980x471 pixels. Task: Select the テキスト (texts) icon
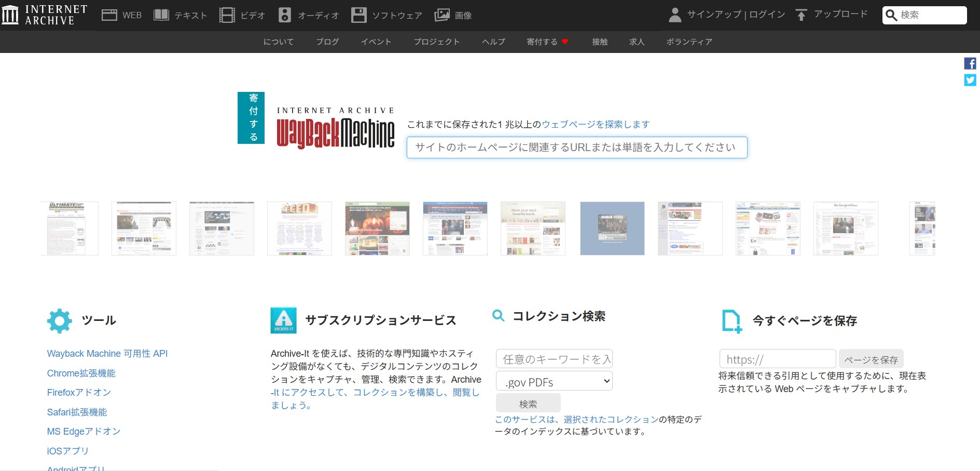tap(161, 15)
